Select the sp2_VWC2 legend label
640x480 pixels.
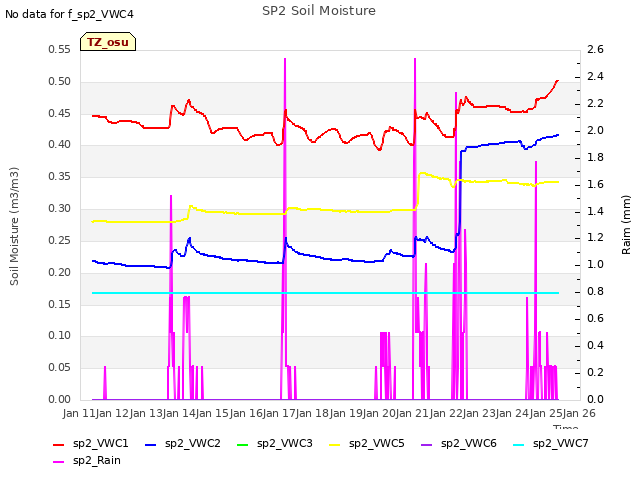pyautogui.click(x=193, y=443)
